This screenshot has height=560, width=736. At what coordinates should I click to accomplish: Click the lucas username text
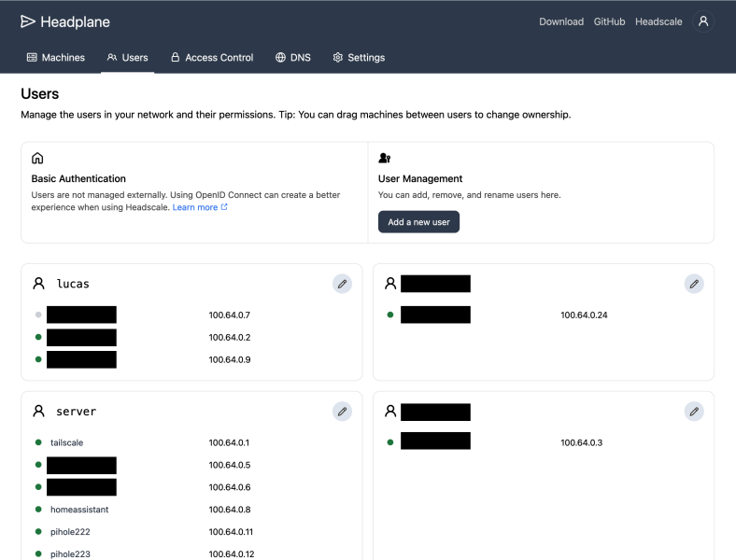point(73,284)
